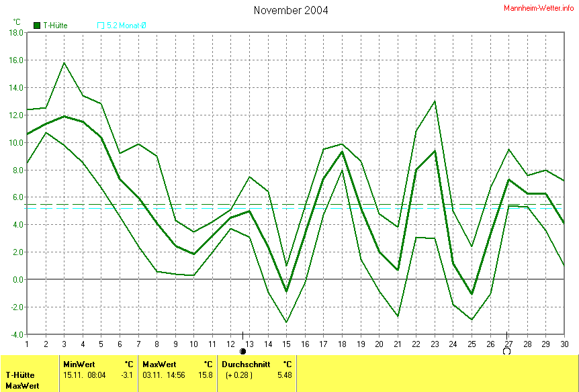Click the green T-Hütte legend square

(37, 26)
